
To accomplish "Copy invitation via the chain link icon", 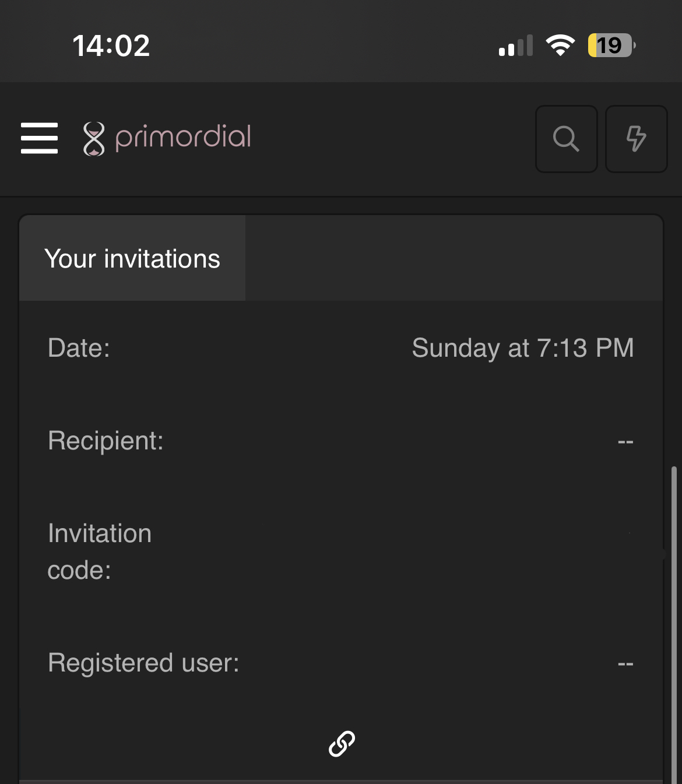I will [x=342, y=744].
